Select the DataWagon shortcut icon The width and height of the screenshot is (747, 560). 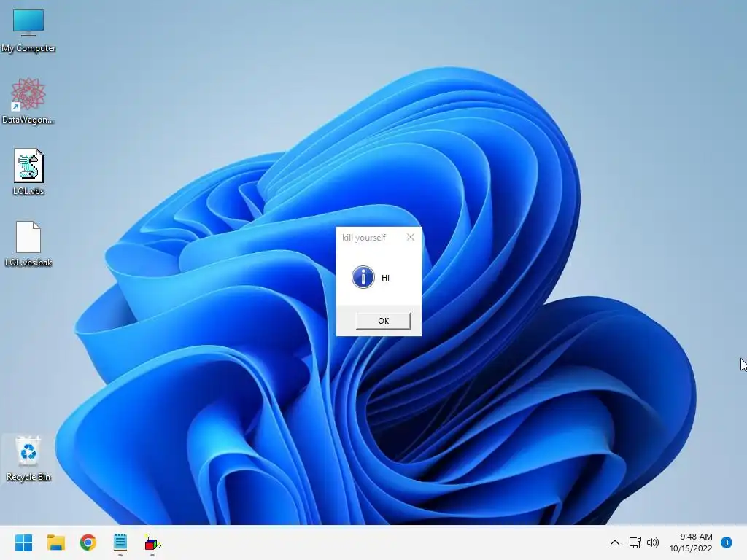(x=28, y=101)
